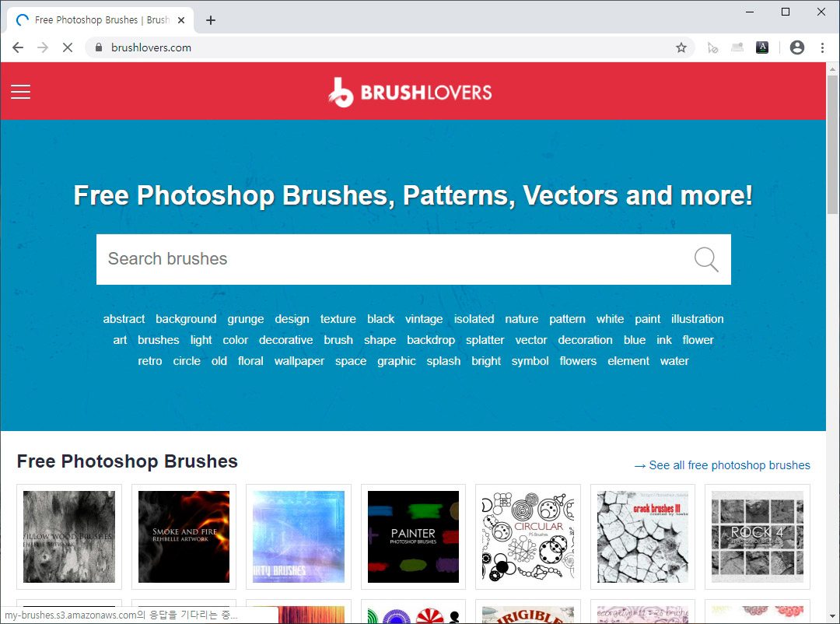Open the 'retro' tag
Viewport: 840px width, 624px height.
pos(149,361)
